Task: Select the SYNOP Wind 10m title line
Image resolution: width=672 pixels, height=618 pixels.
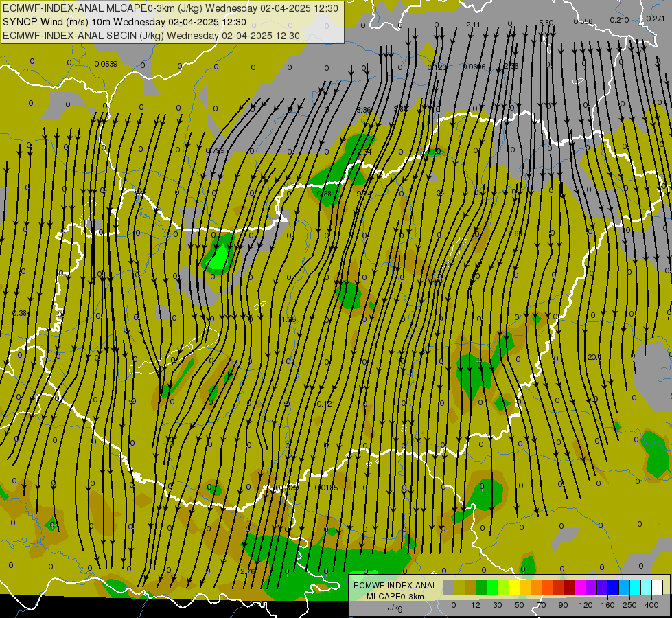Action: 124,22
